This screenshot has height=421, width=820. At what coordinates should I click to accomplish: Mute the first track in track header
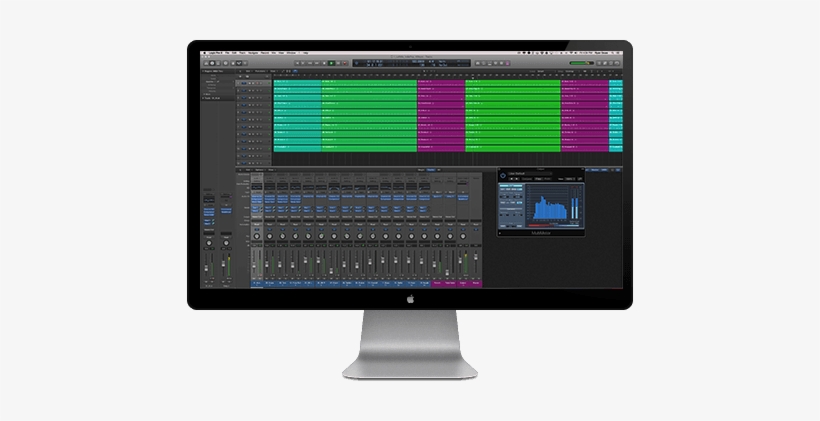point(249,83)
